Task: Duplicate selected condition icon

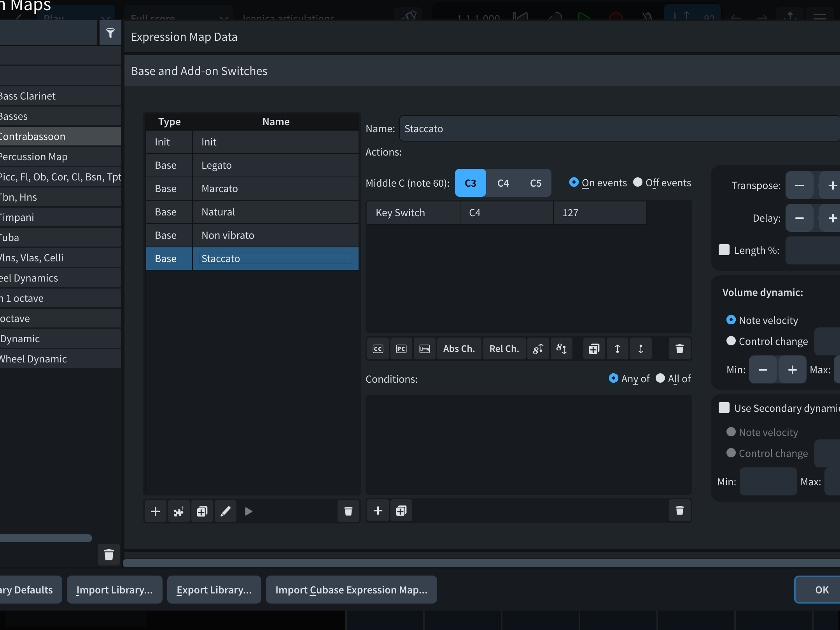Action: pyautogui.click(x=401, y=511)
